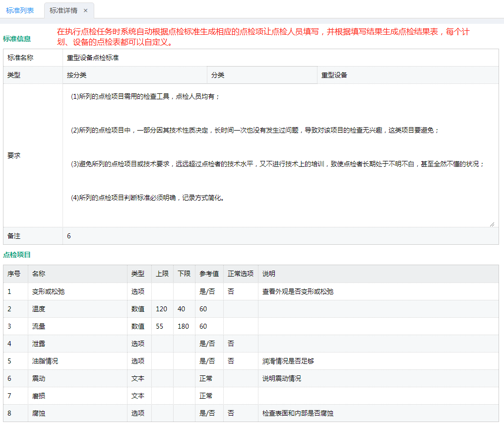Select the 泄露 row name
The image size is (504, 427).
pyautogui.click(x=39, y=344)
